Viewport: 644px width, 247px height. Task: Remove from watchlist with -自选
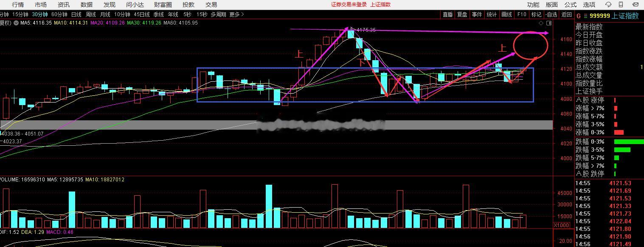click(551, 14)
